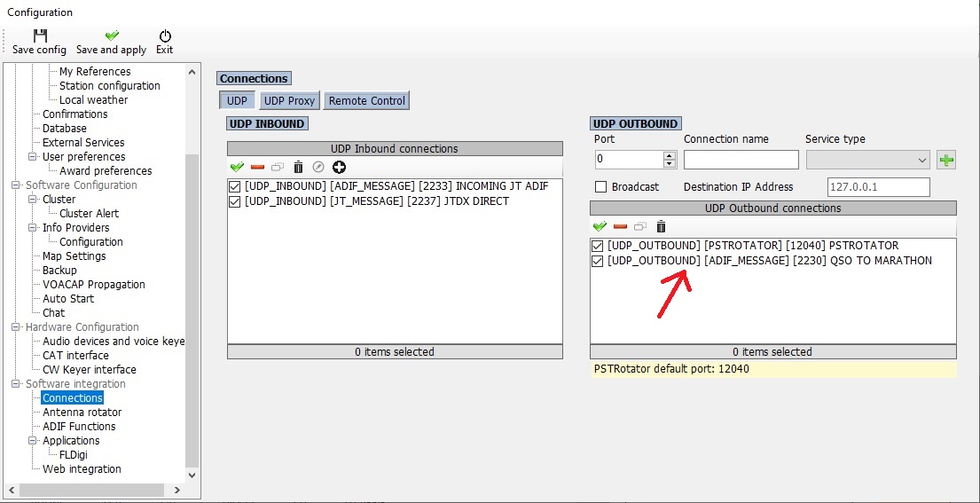This screenshot has width=980, height=503.
Task: Deselect inbound connections with red minus icon
Action: 257,167
